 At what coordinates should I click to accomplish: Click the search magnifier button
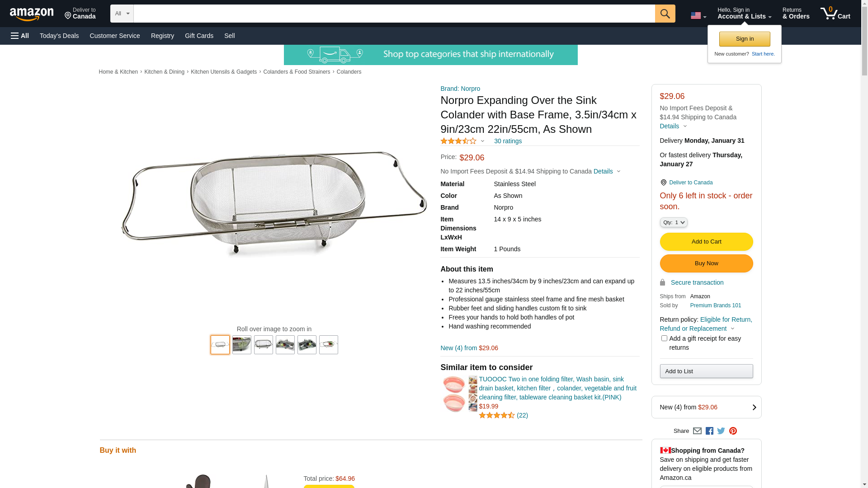click(665, 14)
